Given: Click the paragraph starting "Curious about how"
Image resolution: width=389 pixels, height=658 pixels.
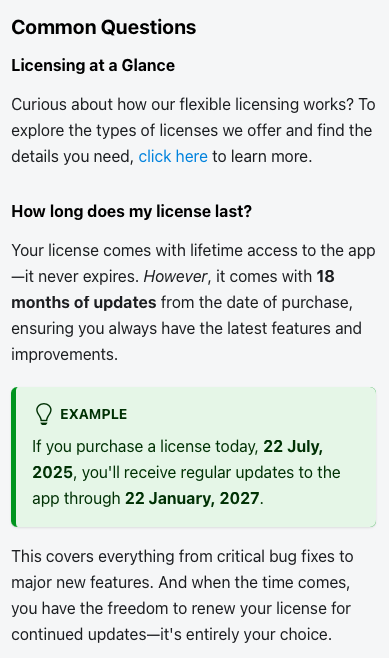Looking at the screenshot, I should 193,131.
